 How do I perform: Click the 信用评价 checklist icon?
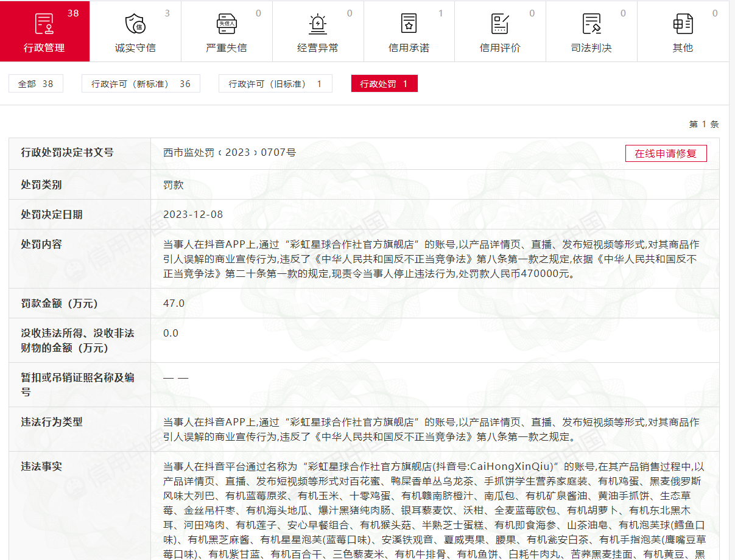[x=500, y=24]
